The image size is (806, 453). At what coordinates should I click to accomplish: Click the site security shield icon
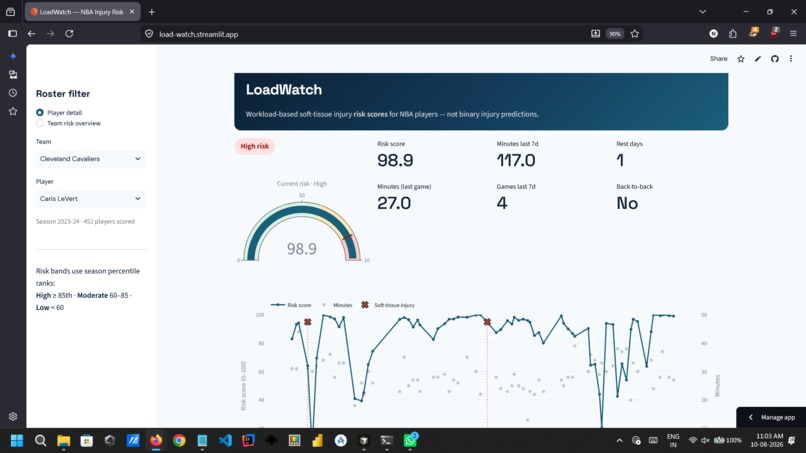click(x=149, y=34)
